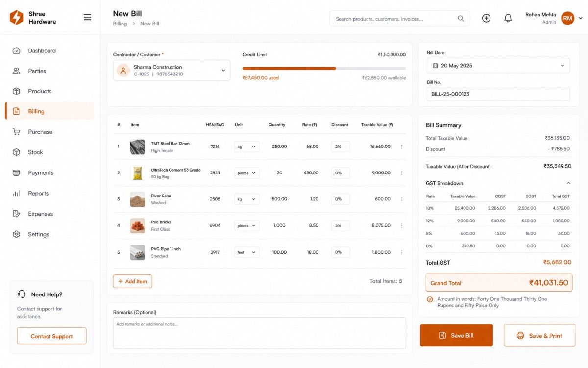Viewport: 588px width, 368px height.
Task: Edit discount field for Red Bricks
Action: pyautogui.click(x=340, y=226)
